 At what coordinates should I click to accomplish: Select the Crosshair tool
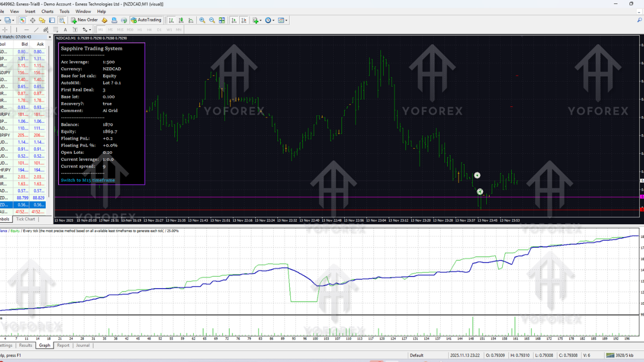4,30
